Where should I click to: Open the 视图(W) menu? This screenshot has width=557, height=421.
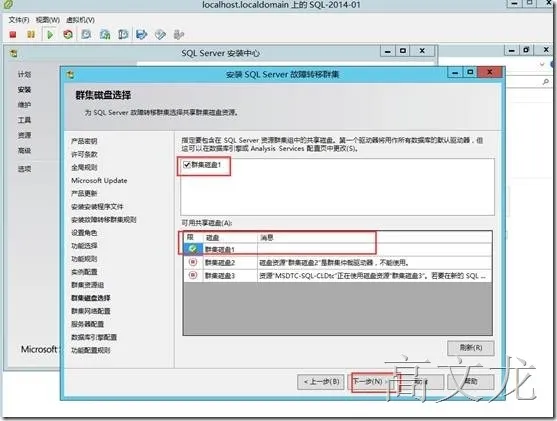pyautogui.click(x=48, y=20)
